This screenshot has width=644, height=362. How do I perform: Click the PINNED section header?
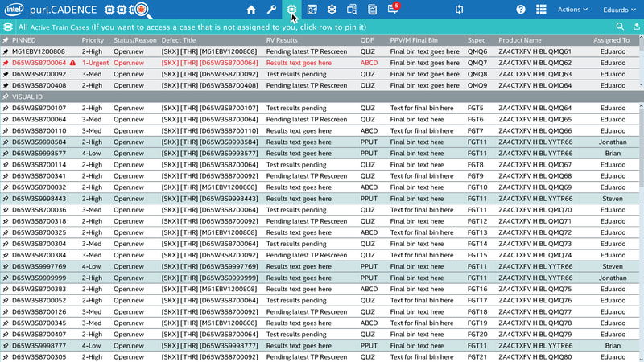24,40
